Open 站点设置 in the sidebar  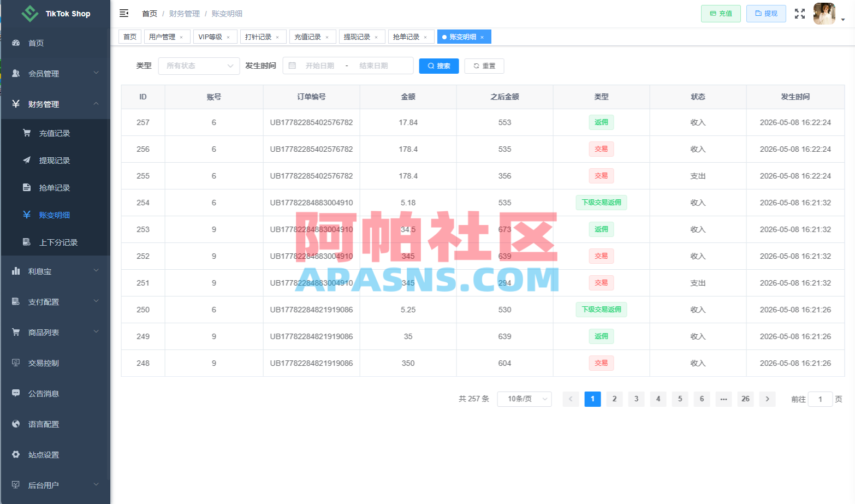pos(56,455)
